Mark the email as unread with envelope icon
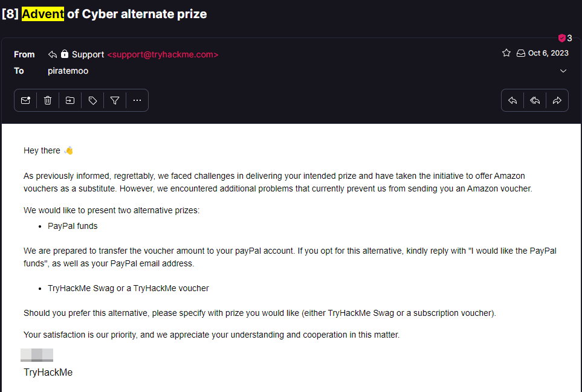Screen dimensions: 582x392 25,100
